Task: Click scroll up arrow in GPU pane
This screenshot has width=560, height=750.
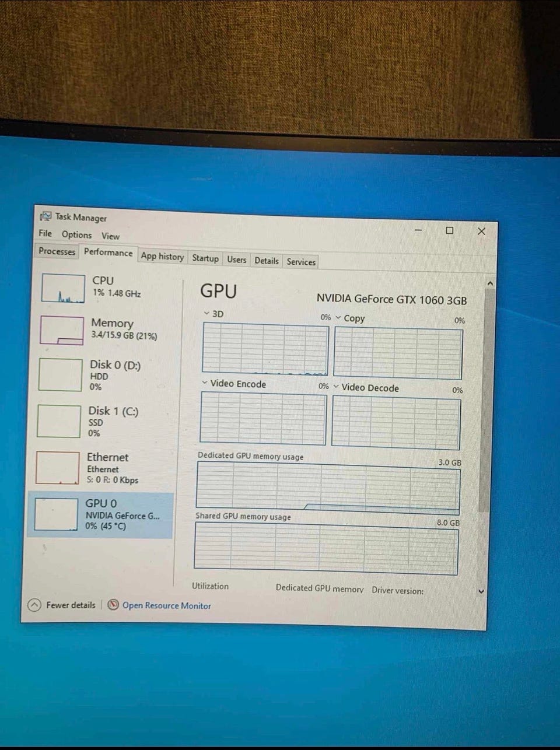Action: pos(490,283)
